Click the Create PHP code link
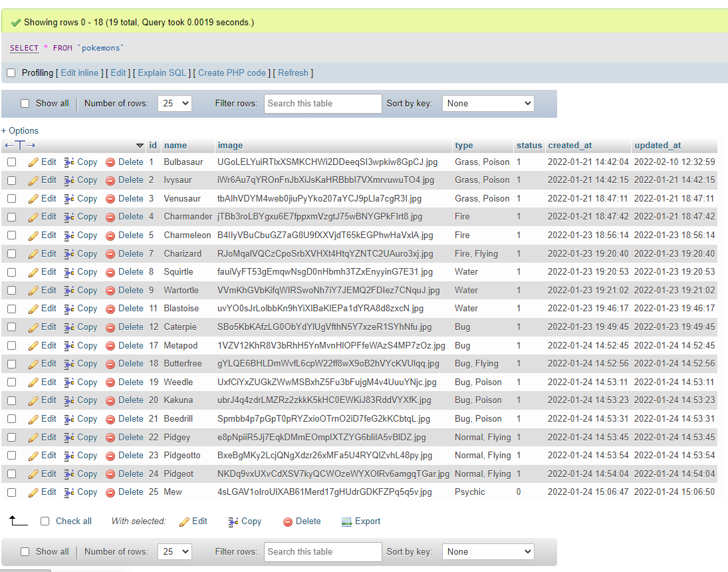The height and width of the screenshot is (572, 728). (x=232, y=73)
